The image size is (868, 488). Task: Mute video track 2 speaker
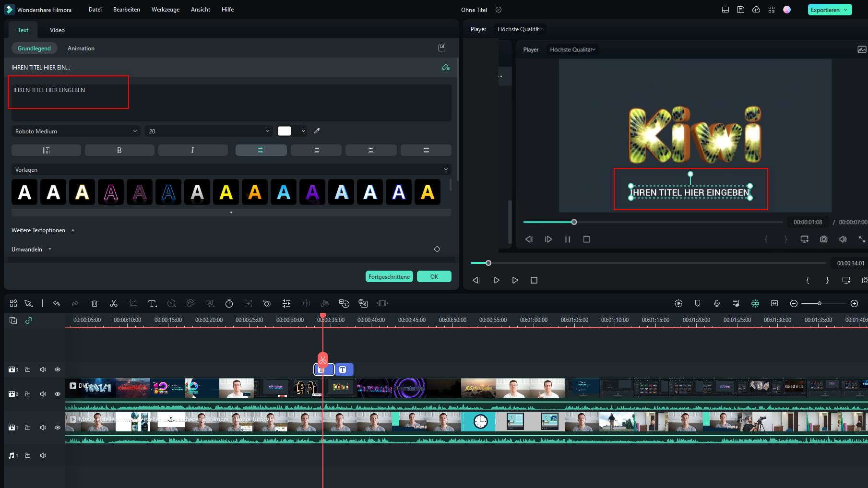[43, 394]
